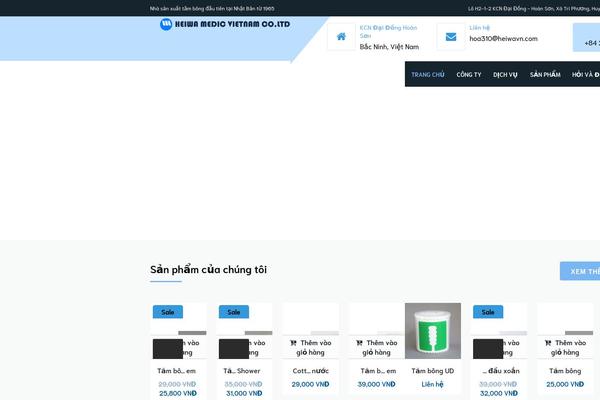Viewport: 600px width, 400px height.
Task: Open the Tăm bô... em product title
Action: (176, 371)
